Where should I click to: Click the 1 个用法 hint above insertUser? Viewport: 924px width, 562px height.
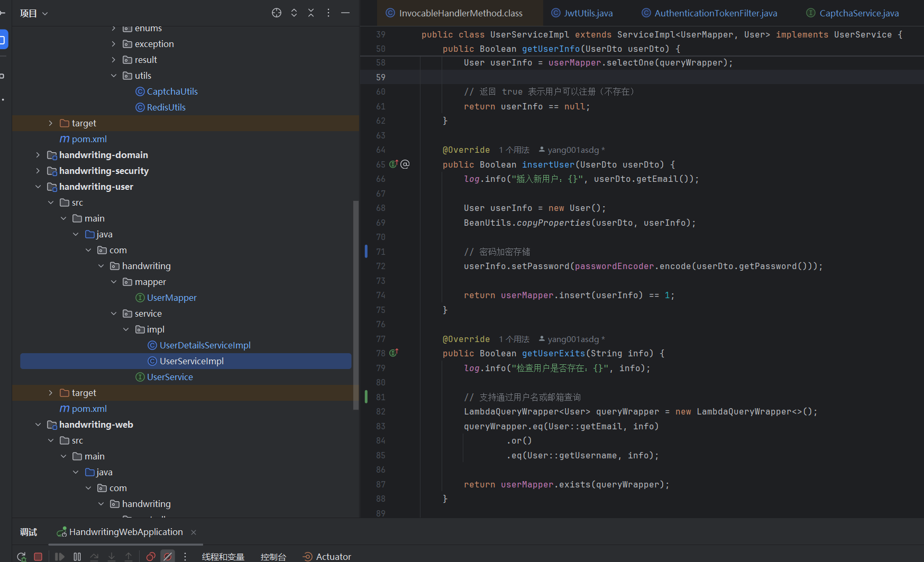pyautogui.click(x=514, y=150)
